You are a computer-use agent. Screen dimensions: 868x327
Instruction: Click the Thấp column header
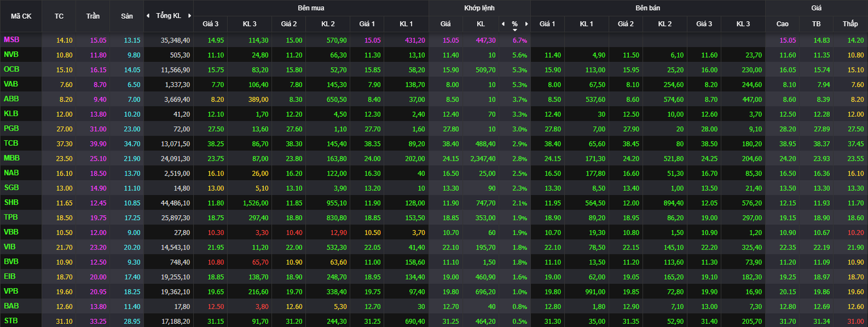pos(850,24)
